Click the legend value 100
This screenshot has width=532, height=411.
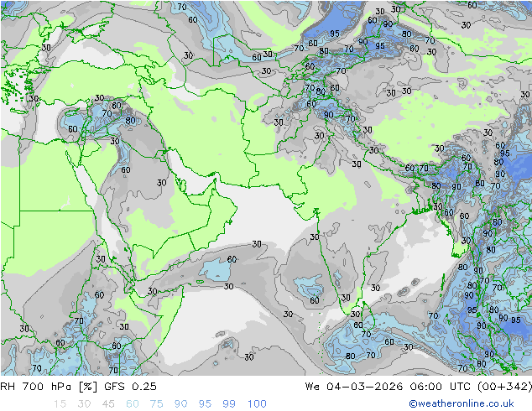tap(257, 403)
